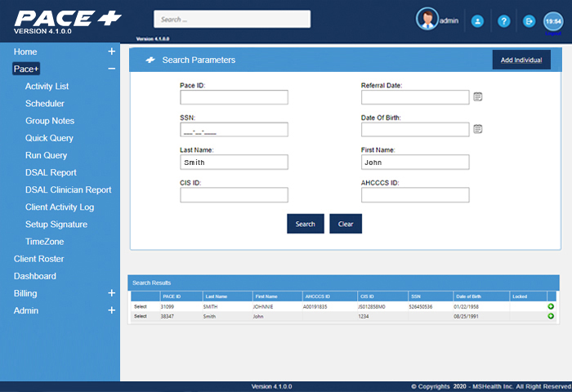Click the Last Name field
The height and width of the screenshot is (392, 572).
[234, 163]
